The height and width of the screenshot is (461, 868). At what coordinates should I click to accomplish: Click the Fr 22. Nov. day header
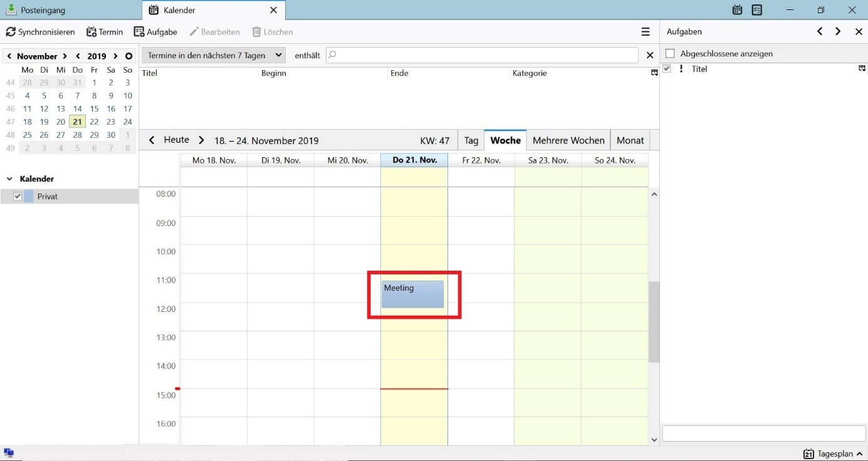[x=481, y=160]
